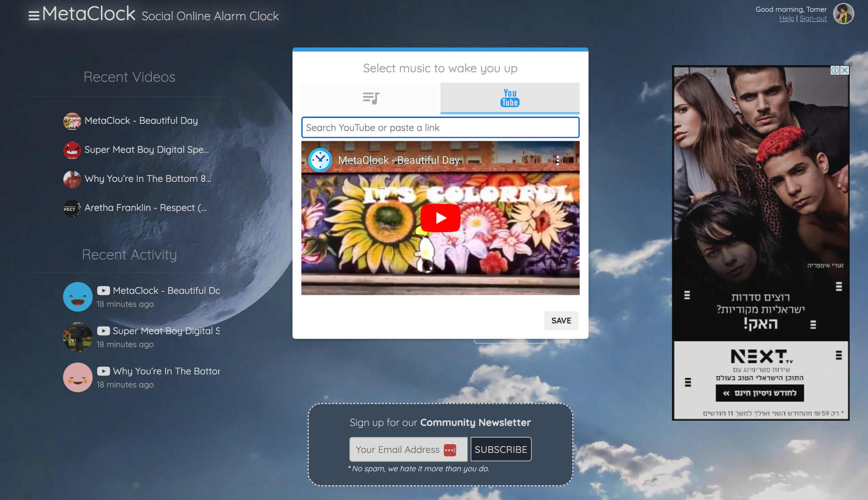Image resolution: width=868 pixels, height=500 pixels.
Task: Click YouTube icon beside MetaClock - Beautiful activity
Action: click(103, 291)
